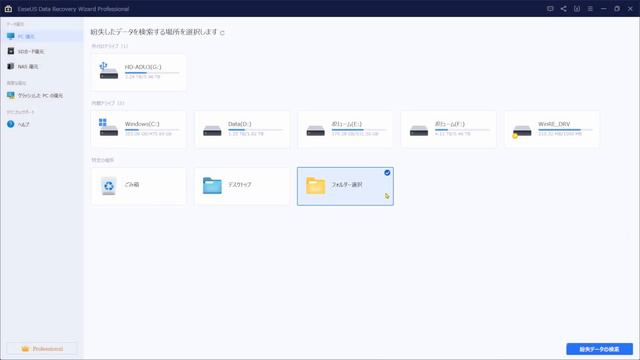Click the blue help question mark icon
The height and width of the screenshot is (360, 640).
[x=11, y=124]
